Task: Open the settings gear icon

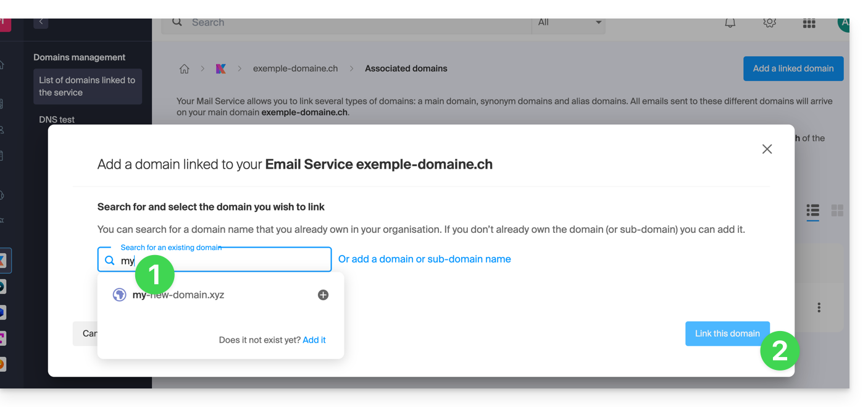Action: [x=769, y=23]
